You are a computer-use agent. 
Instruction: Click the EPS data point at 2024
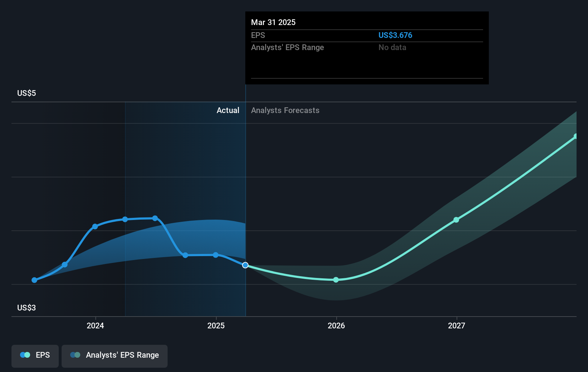95,226
